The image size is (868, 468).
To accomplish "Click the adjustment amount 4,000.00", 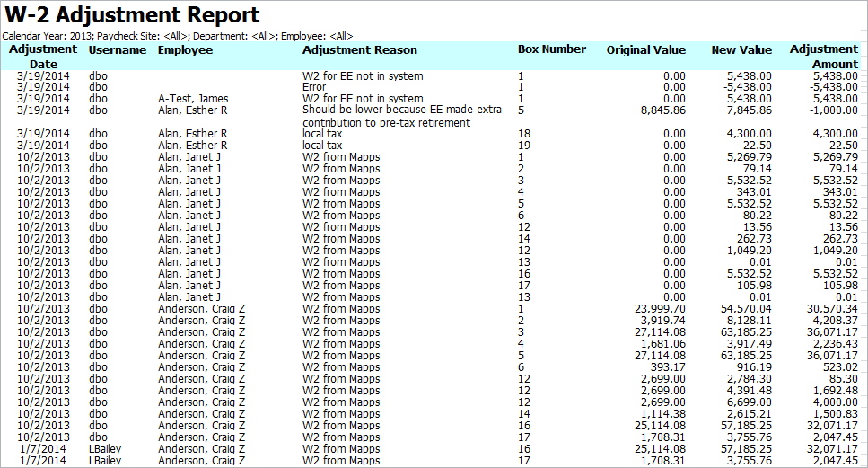I will point(836,402).
